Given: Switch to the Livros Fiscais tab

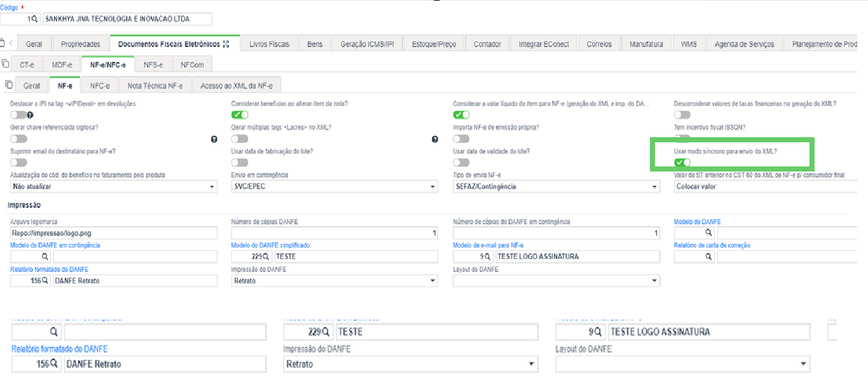Looking at the screenshot, I should [x=269, y=44].
